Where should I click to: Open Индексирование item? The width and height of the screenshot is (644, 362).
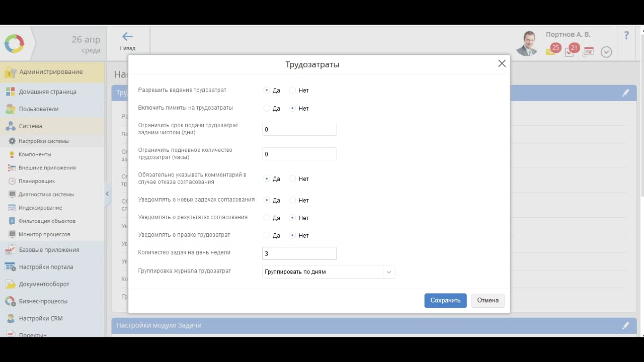(x=52, y=208)
